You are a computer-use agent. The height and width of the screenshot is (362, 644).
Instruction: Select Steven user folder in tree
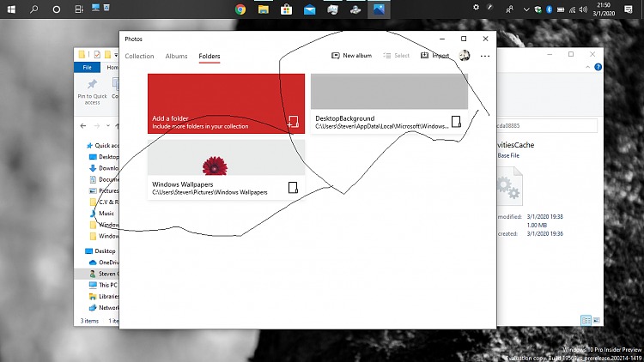click(104, 274)
